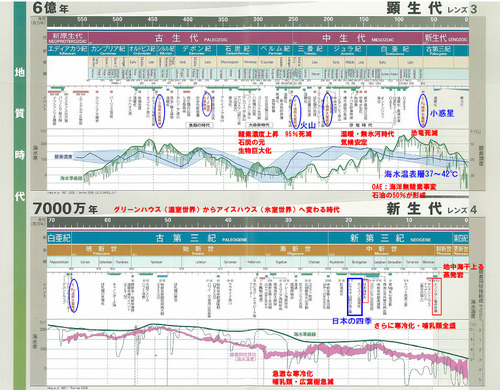Click the 新生代 レンズ4 heading
The width and height of the screenshot is (500, 391).
click(431, 209)
